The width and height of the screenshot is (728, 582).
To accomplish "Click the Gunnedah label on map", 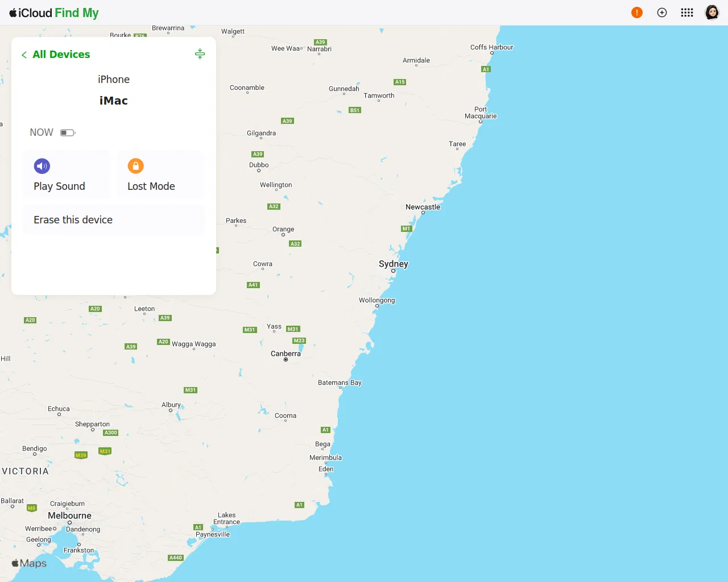I will 344,89.
